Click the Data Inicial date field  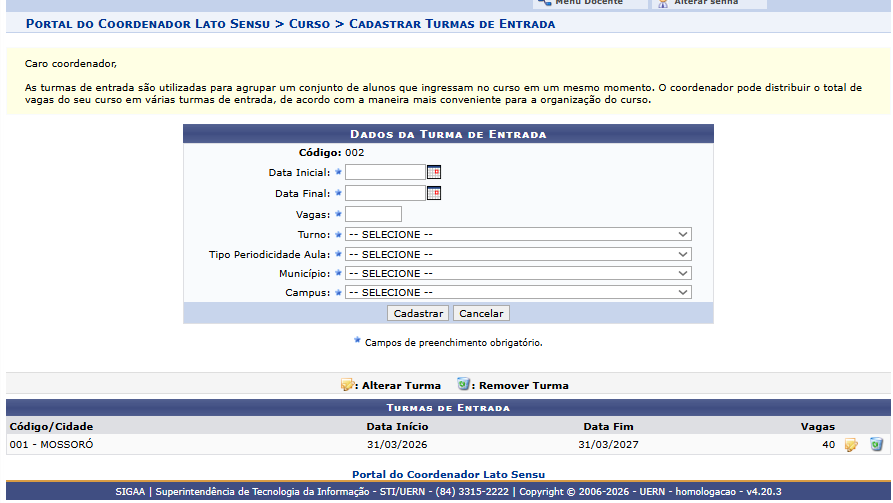pyautogui.click(x=385, y=172)
